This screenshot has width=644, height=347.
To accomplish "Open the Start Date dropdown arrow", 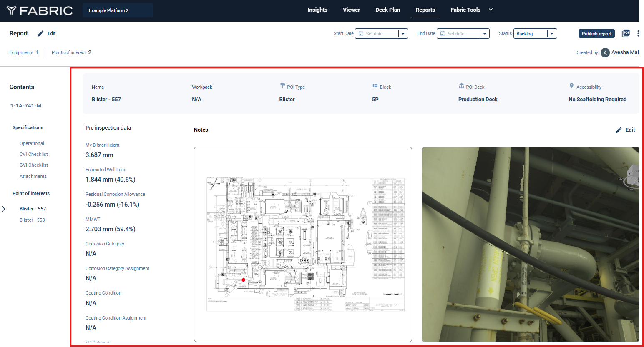I will (403, 34).
